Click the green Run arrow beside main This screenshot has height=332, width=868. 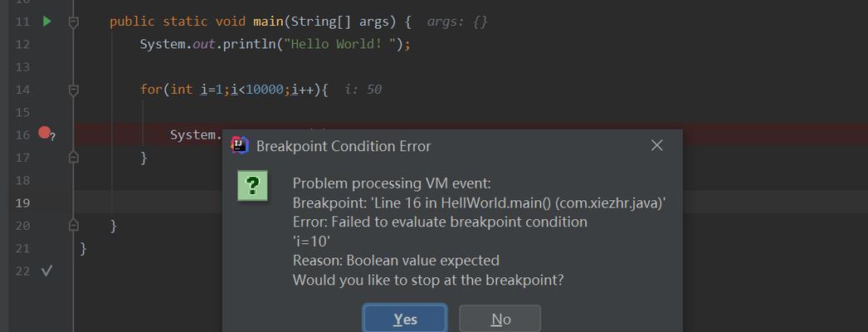pos(47,22)
